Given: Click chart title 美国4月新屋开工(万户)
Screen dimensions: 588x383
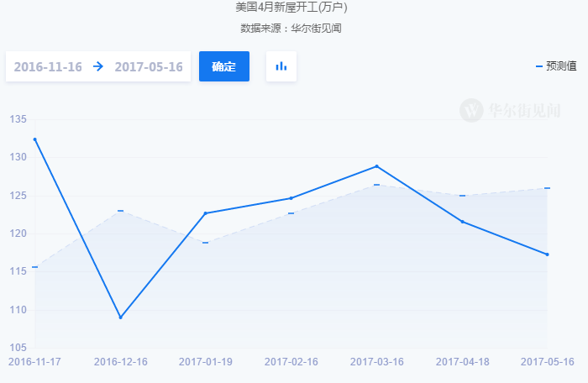Looking at the screenshot, I should tap(291, 7).
